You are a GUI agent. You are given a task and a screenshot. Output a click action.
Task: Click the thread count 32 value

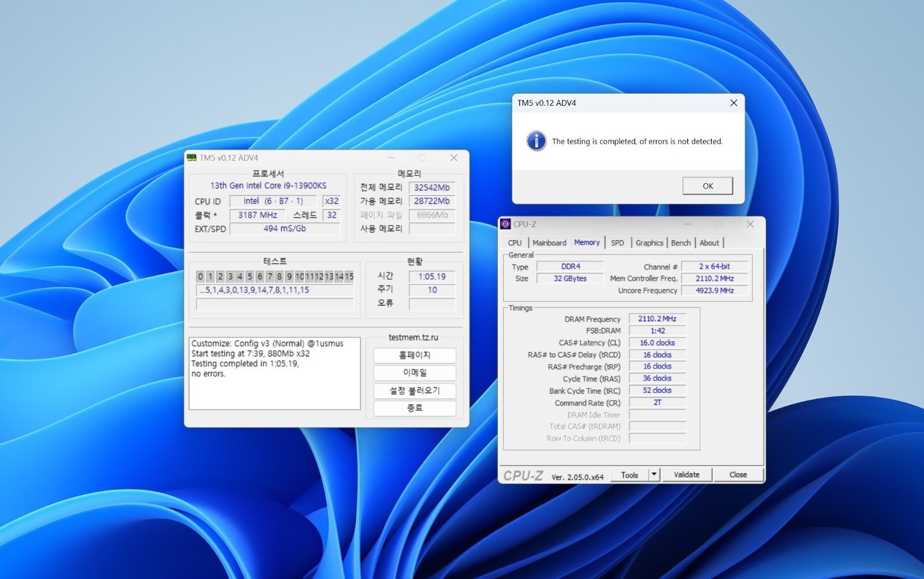coord(331,215)
